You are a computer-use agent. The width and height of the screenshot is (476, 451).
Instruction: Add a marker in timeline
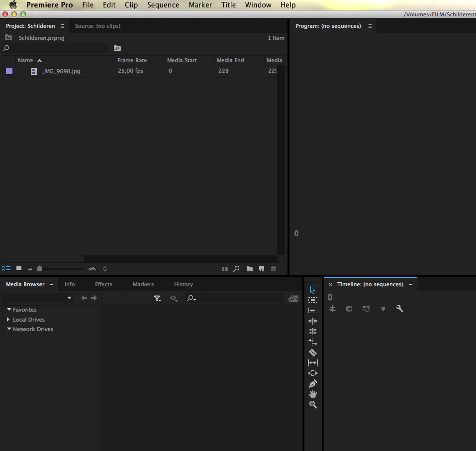pos(383,309)
